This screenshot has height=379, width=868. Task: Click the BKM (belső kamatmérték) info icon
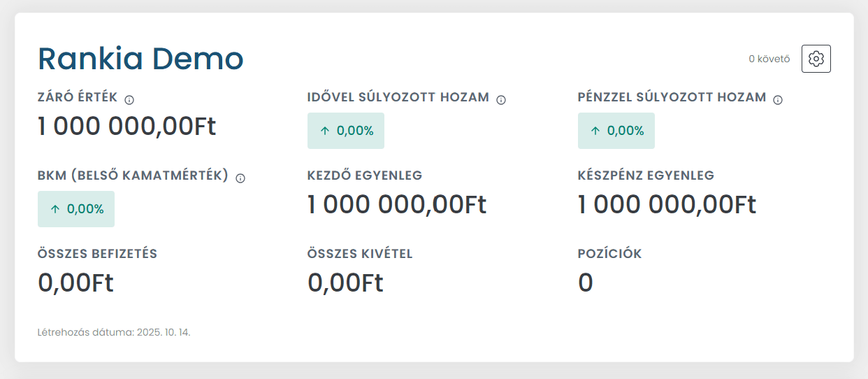pos(240,178)
